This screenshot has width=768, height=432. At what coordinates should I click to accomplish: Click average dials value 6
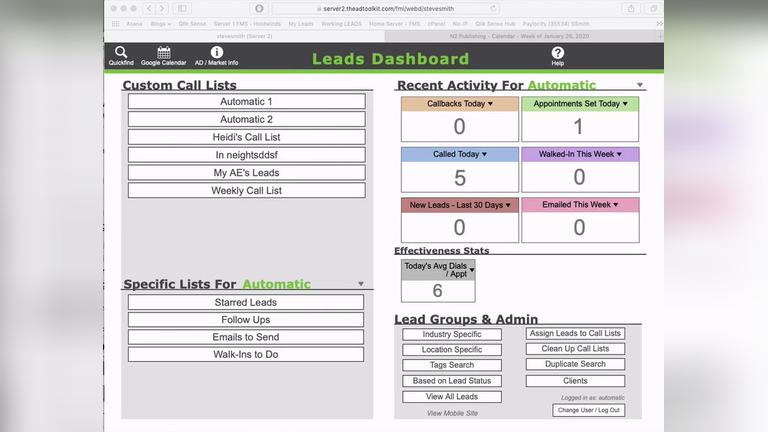coord(438,290)
